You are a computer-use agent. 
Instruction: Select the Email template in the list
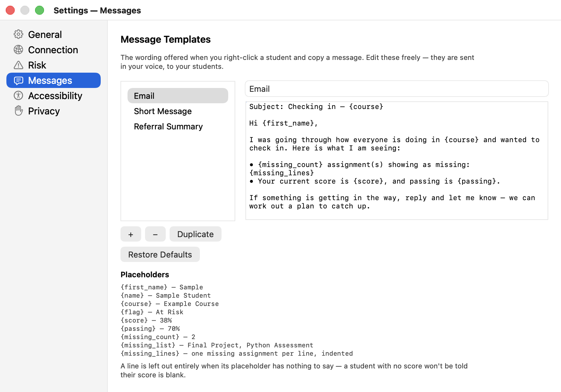tap(178, 96)
